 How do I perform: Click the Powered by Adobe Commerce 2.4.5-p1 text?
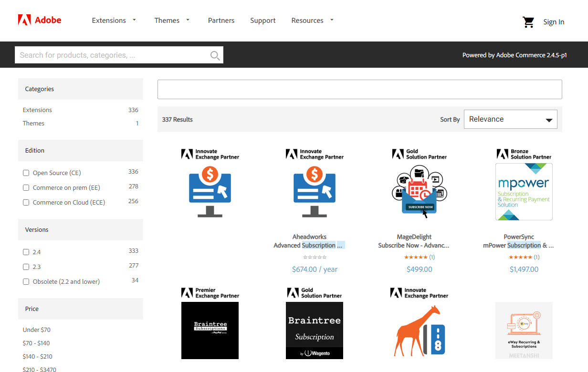[514, 55]
